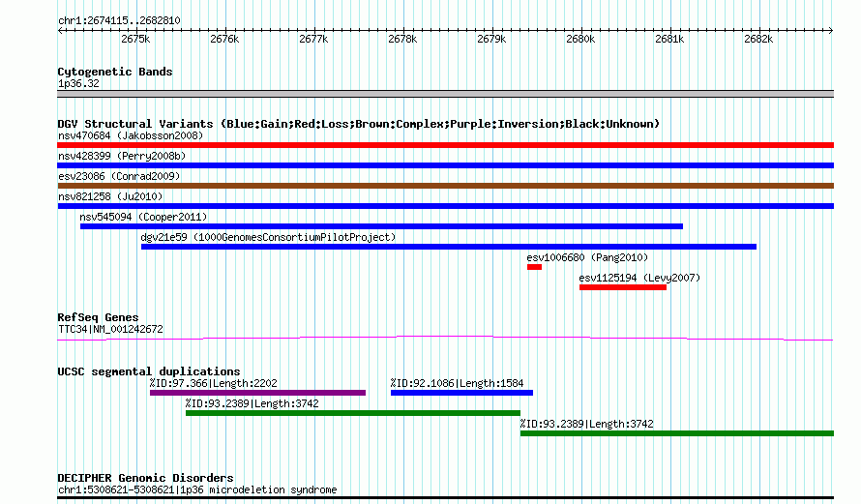Click the 1p36 microdeletion syndrome black bar
The image size is (861, 504).
[x=445, y=498]
